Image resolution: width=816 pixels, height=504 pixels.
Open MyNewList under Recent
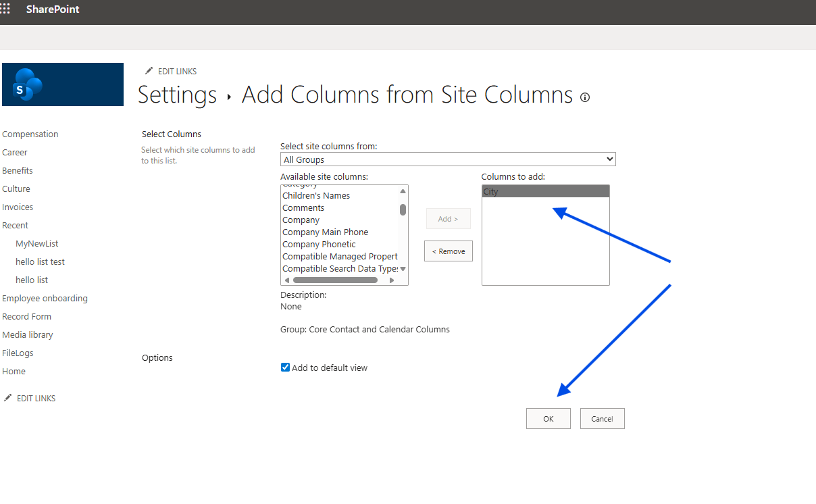pyautogui.click(x=37, y=244)
